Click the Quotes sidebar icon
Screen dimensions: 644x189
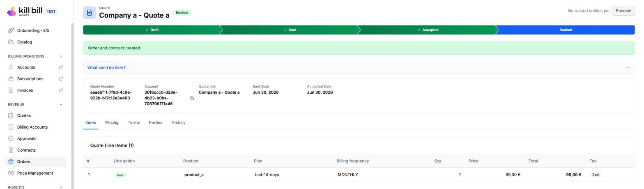[11, 116]
